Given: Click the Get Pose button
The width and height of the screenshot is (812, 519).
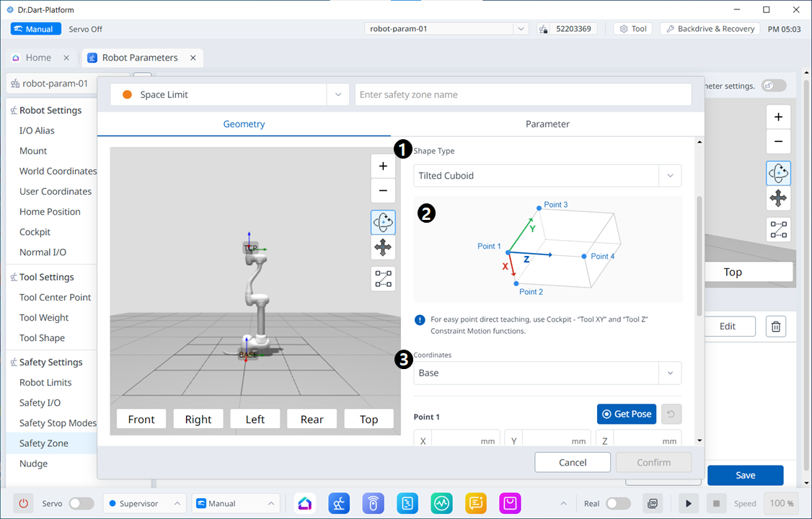Looking at the screenshot, I should click(x=626, y=414).
